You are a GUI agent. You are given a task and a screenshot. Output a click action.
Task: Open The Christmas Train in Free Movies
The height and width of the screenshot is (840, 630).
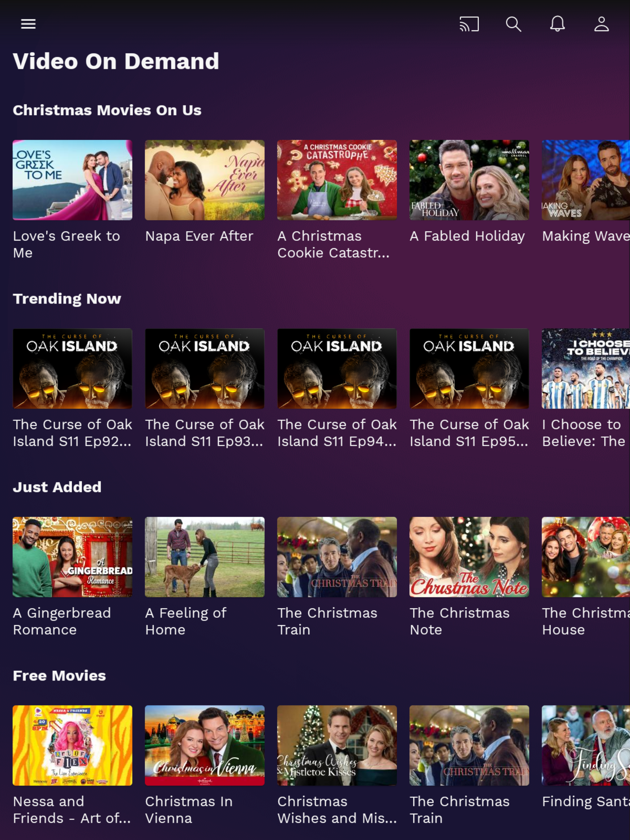(469, 745)
